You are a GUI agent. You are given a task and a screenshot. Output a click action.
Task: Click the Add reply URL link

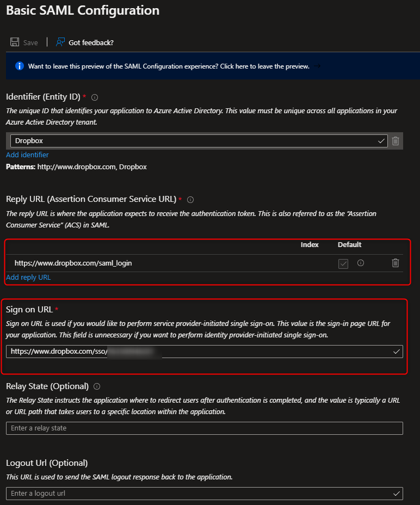pyautogui.click(x=28, y=278)
